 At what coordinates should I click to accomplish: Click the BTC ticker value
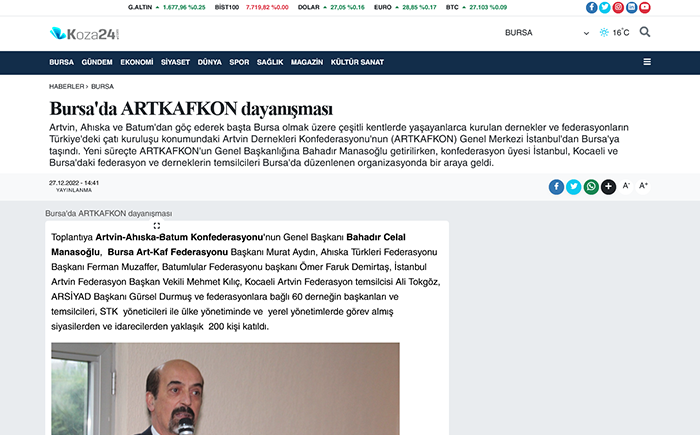[488, 7]
